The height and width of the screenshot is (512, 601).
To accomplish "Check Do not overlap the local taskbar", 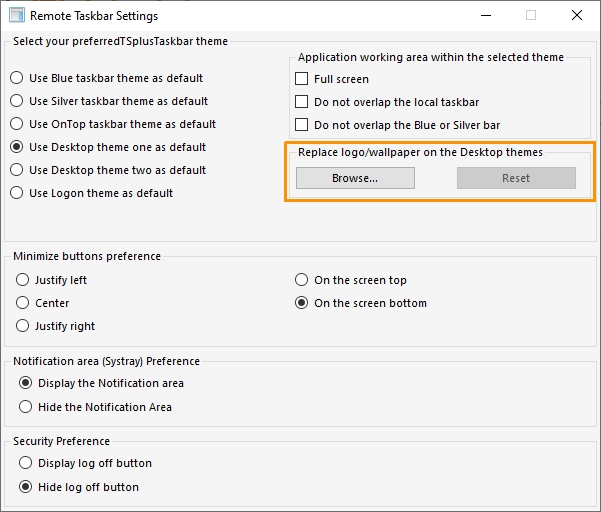I will 302,102.
